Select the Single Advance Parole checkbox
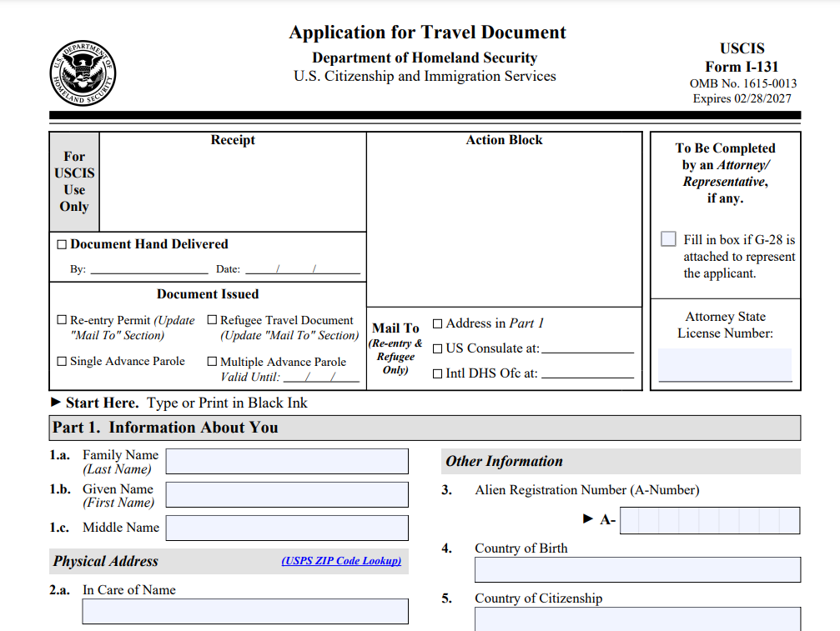The image size is (840, 631). [x=62, y=361]
